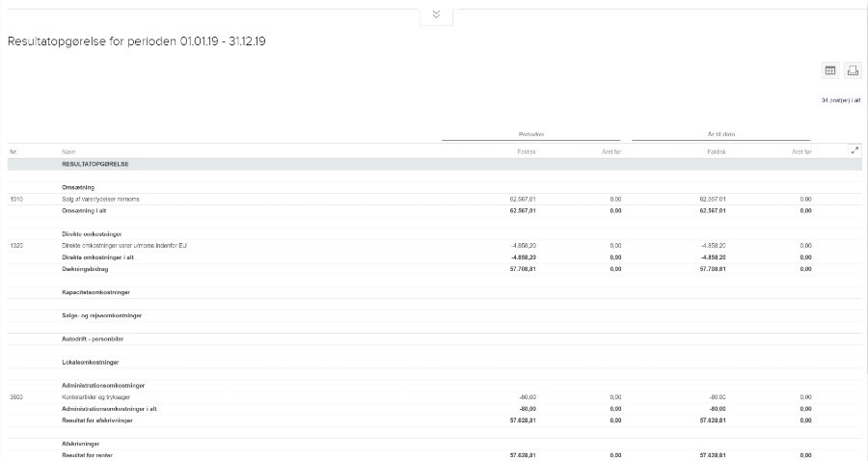
Task: Click the print report icon
Action: click(x=853, y=70)
